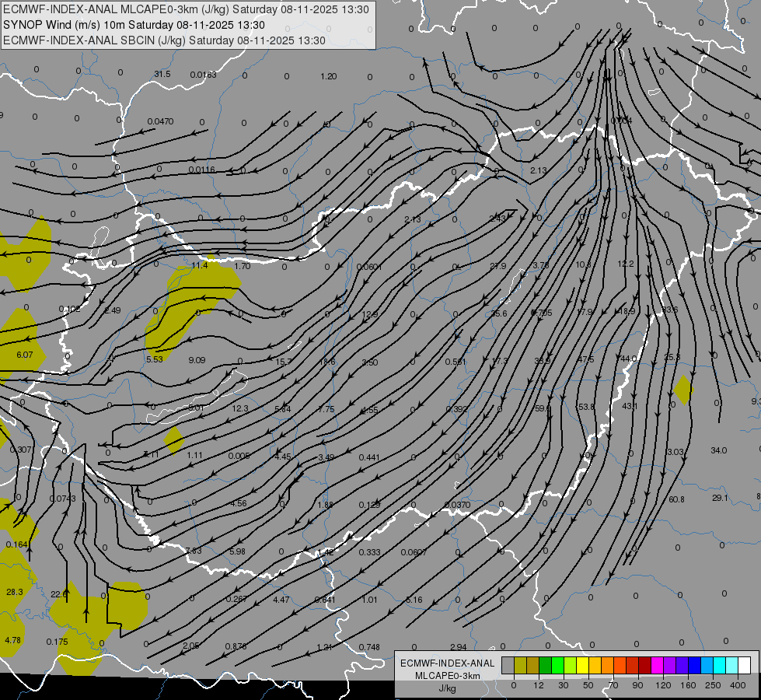Select the map value 0.748
Viewport: 761px width, 700px height.
[369, 646]
